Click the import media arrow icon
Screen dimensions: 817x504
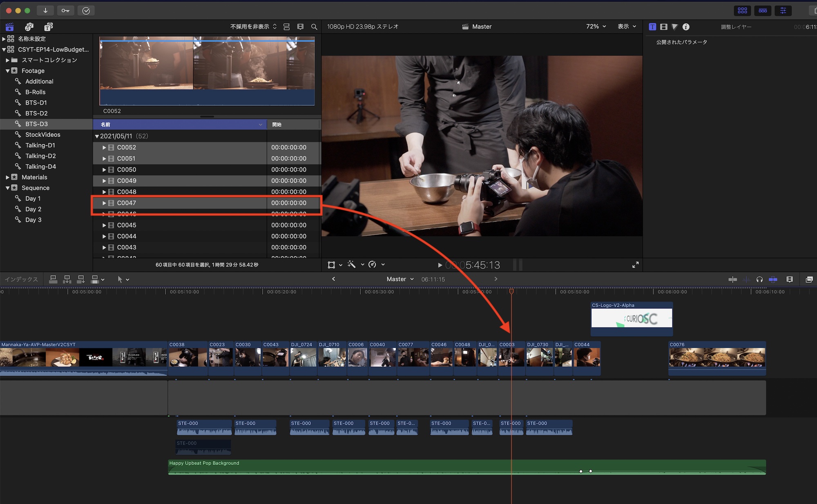(x=45, y=11)
